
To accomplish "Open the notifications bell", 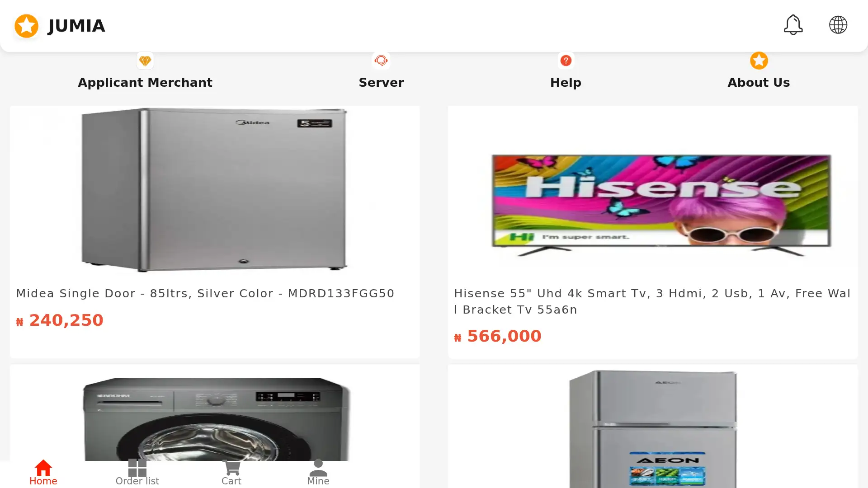I will pos(793,25).
